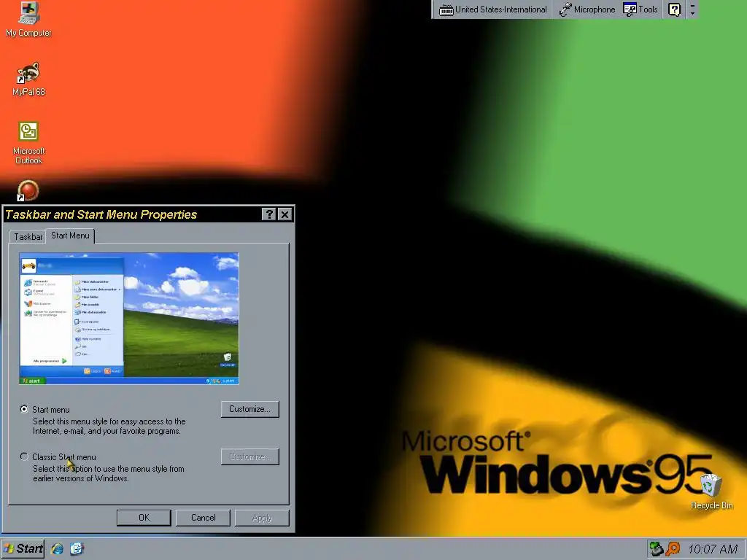Select the Classic Start menu radio option
The height and width of the screenshot is (560, 747).
coord(24,456)
